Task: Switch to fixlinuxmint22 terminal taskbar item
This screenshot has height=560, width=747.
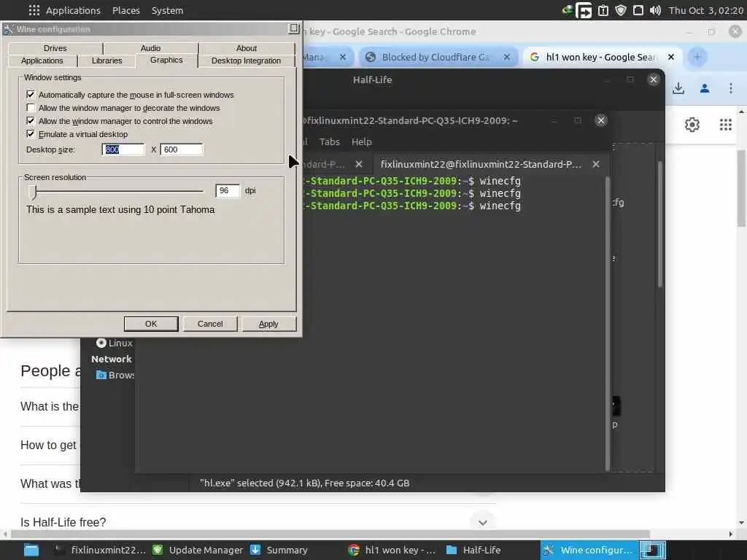Action: (100, 550)
